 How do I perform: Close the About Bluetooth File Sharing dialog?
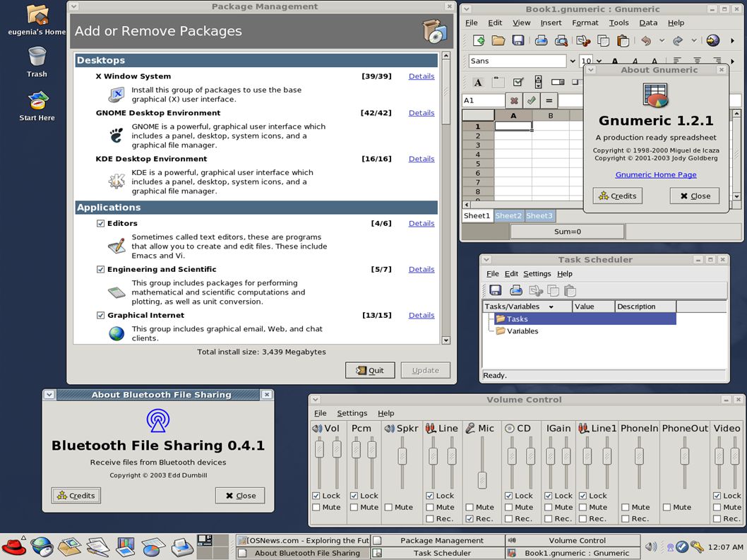pos(240,496)
